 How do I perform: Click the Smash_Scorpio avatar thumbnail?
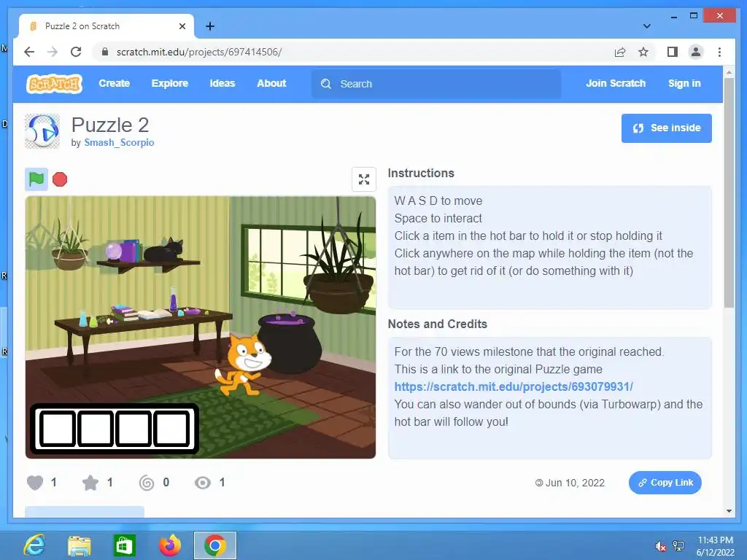point(42,131)
